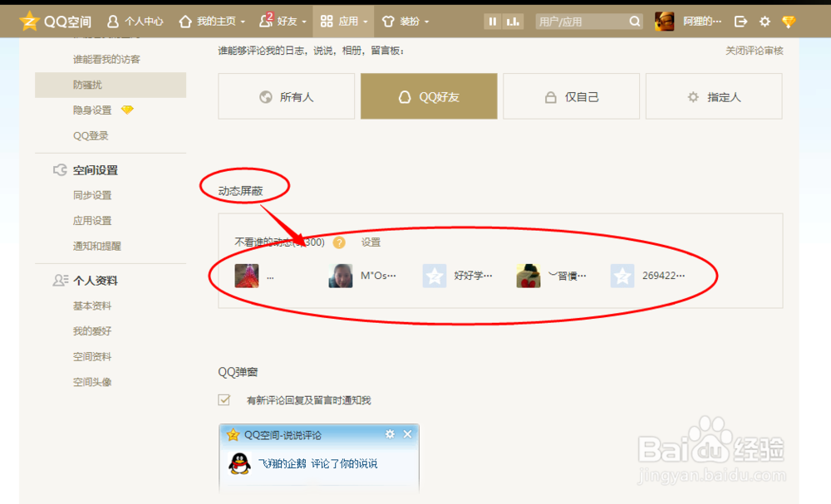The width and height of the screenshot is (831, 504).
Task: Click the settings gear icon in top bar
Action: (765, 21)
